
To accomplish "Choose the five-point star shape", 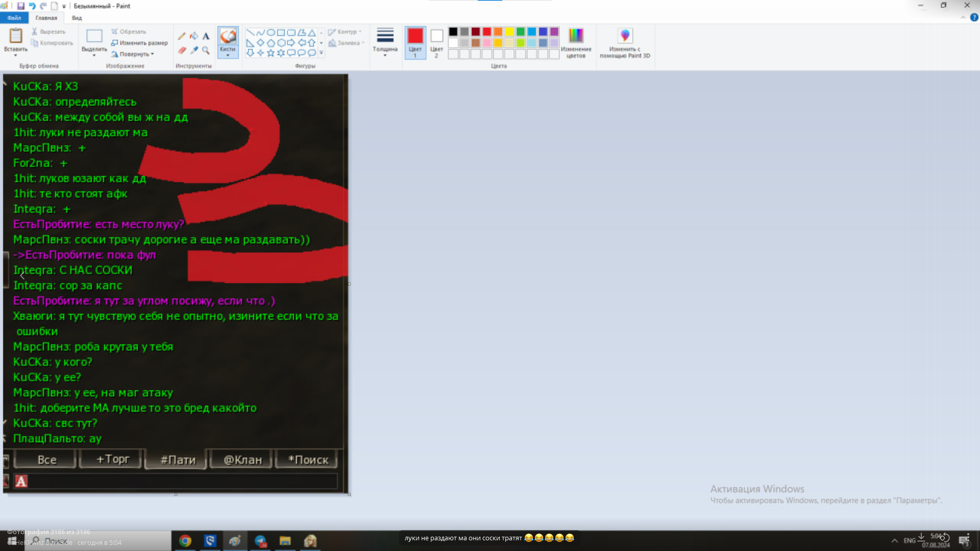I will click(x=271, y=53).
